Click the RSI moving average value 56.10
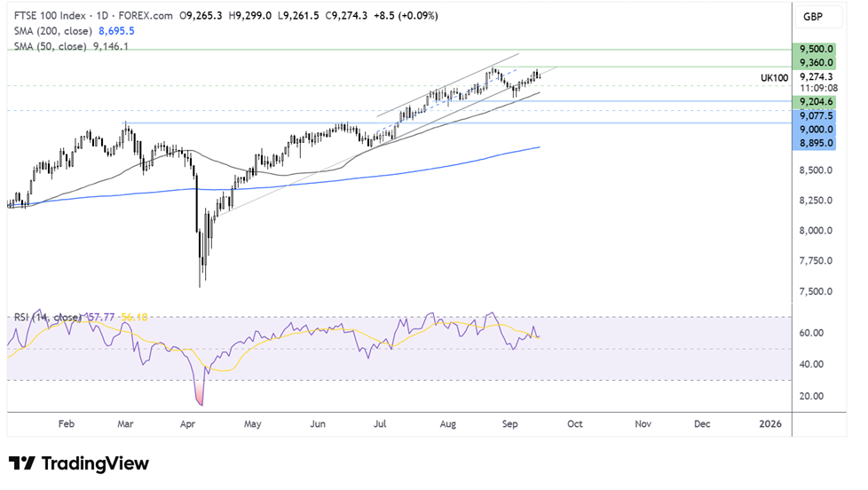This screenshot has width=868, height=490. (134, 317)
